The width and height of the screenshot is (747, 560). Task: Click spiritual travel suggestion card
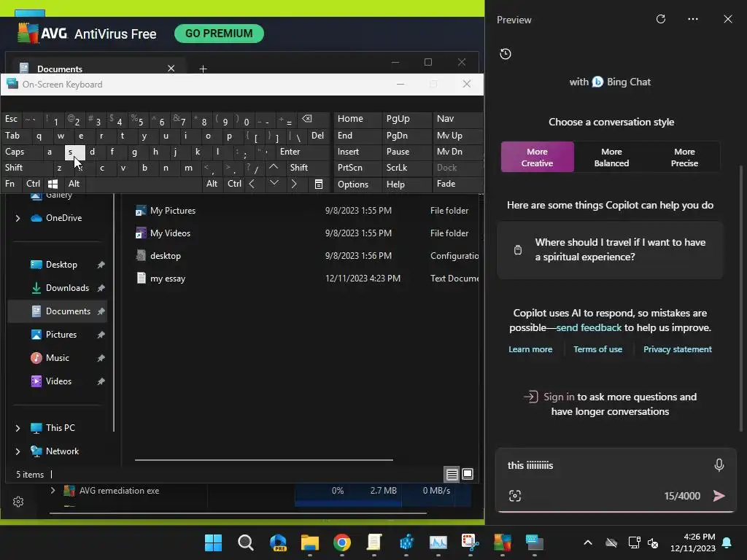tap(610, 250)
